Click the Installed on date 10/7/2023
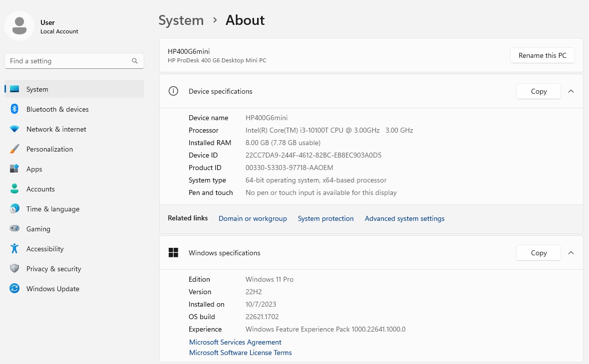 pos(261,304)
